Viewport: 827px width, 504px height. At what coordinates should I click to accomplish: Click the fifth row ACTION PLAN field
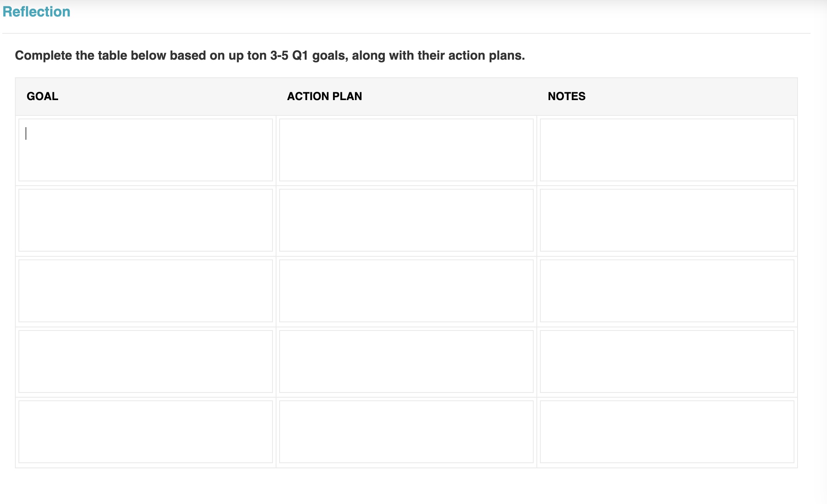click(406, 432)
